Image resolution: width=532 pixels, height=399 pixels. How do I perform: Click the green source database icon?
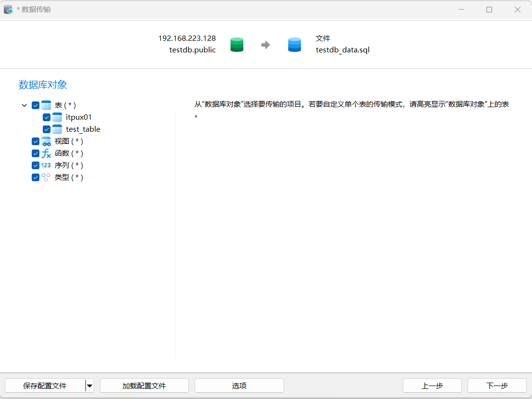point(237,45)
